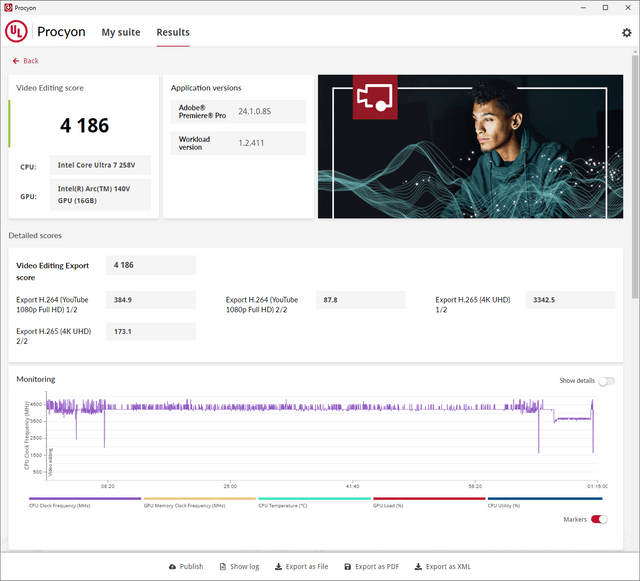Click the Premiere Pro version 24.1.0.85

tap(254, 111)
